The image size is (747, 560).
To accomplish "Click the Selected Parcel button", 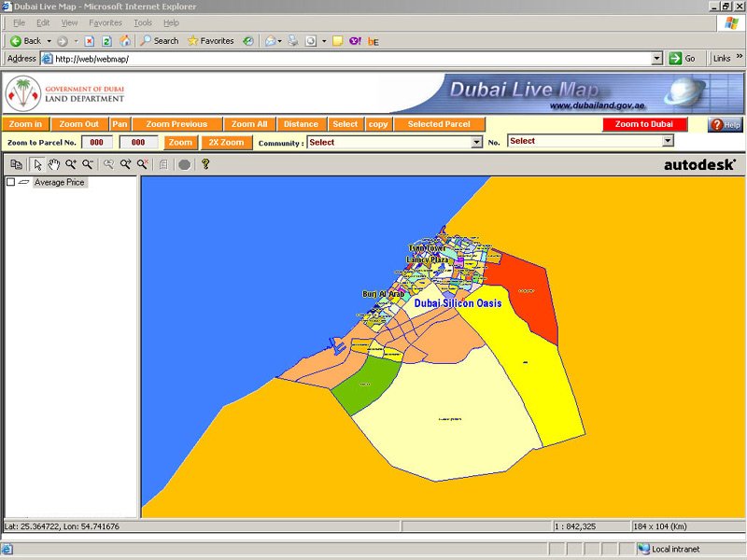I will point(439,124).
